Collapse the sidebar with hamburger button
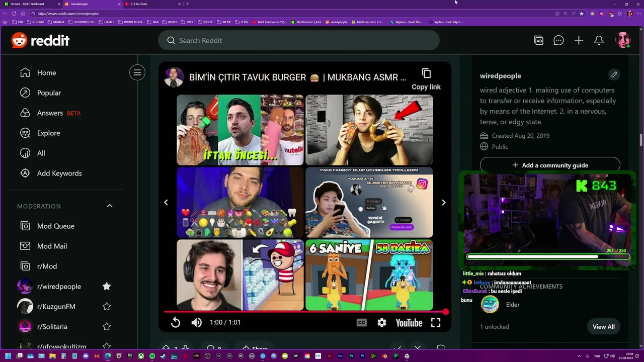The image size is (644, 362). [x=137, y=72]
